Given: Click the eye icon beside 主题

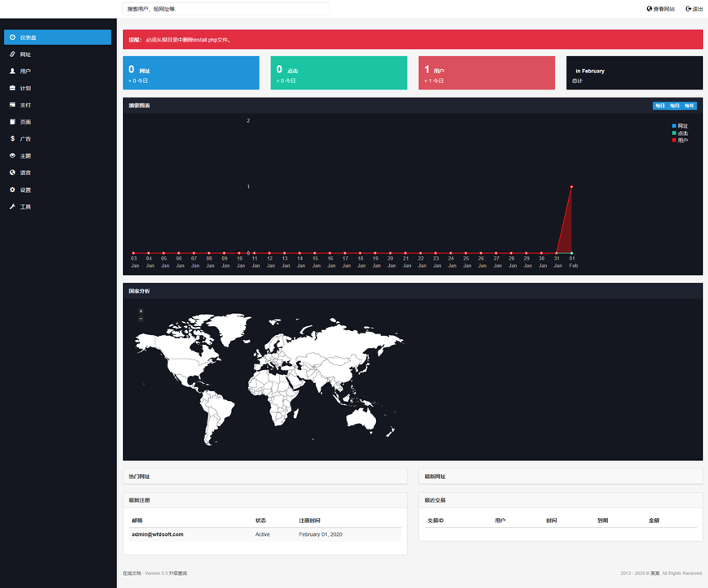Looking at the screenshot, I should point(12,155).
